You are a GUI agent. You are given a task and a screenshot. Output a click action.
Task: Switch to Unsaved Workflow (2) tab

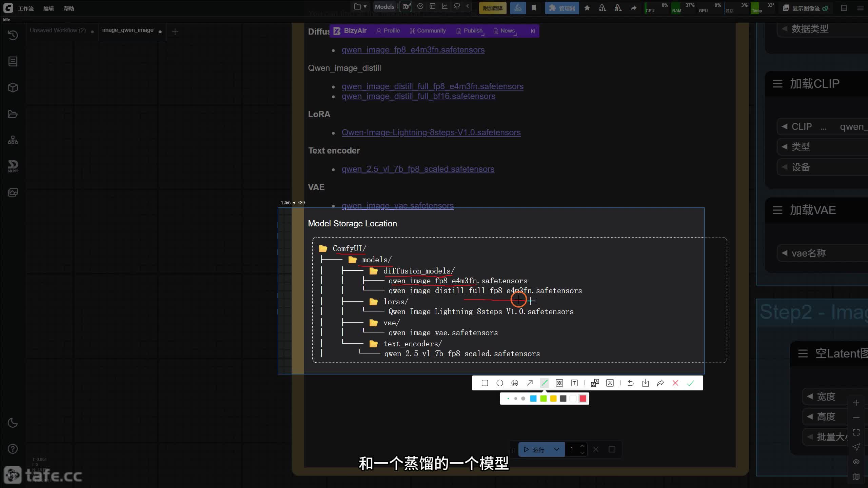[x=58, y=30]
